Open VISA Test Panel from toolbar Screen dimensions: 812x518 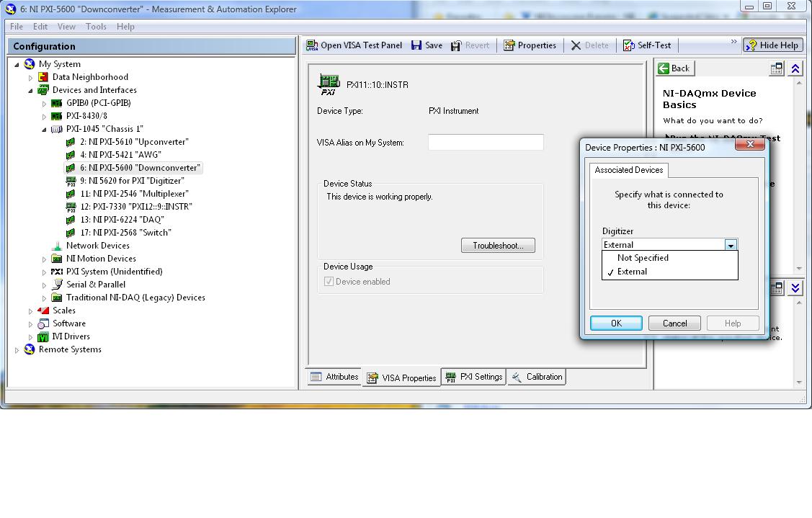pyautogui.click(x=354, y=45)
